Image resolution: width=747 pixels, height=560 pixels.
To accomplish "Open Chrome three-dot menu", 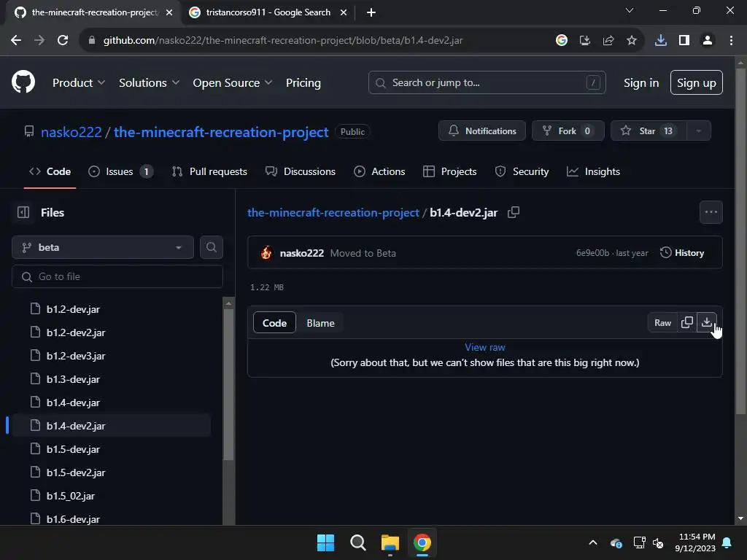I will 731,41.
